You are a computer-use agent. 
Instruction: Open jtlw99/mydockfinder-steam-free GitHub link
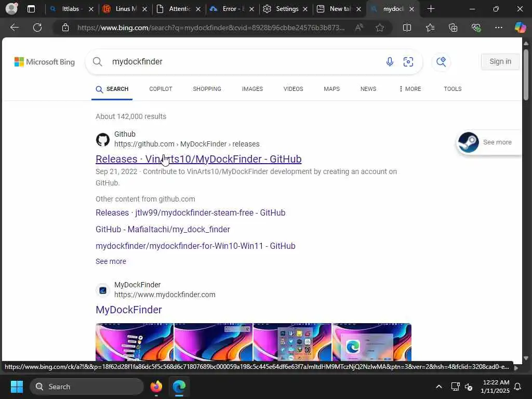click(190, 212)
